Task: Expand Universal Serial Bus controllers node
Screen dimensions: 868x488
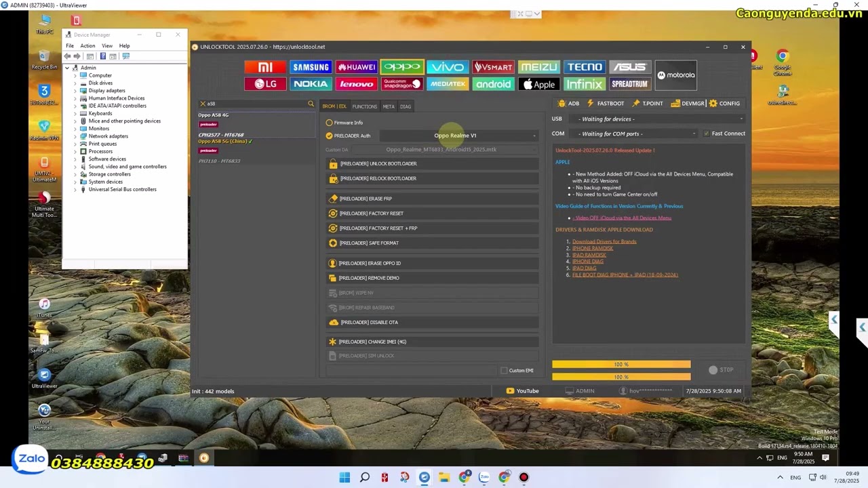Action: (x=75, y=190)
